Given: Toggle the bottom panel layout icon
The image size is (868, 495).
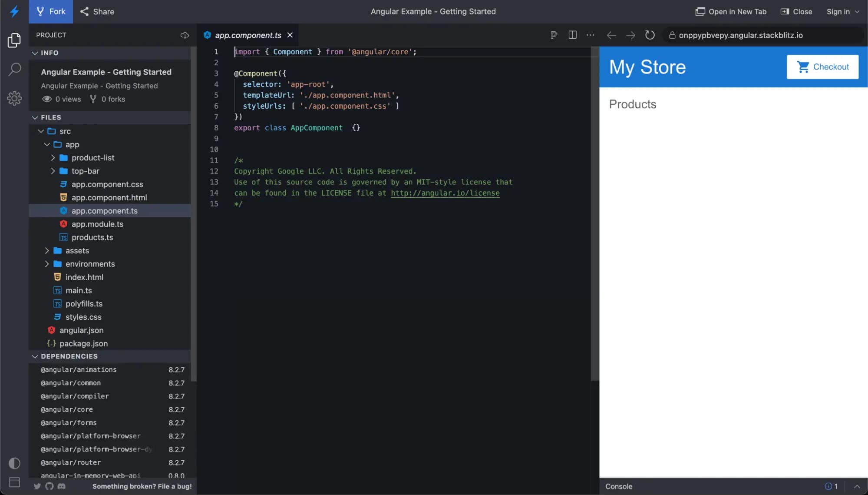Looking at the screenshot, I should [14, 482].
